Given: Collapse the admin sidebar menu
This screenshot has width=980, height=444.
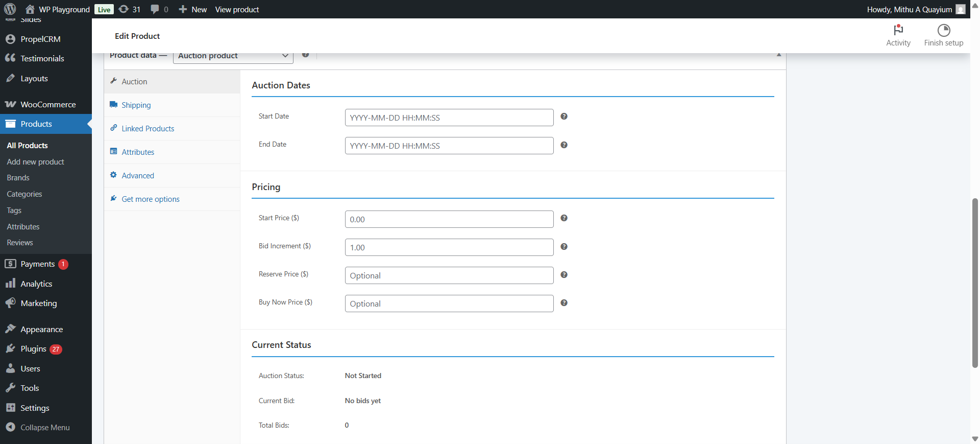Looking at the screenshot, I should (x=37, y=427).
